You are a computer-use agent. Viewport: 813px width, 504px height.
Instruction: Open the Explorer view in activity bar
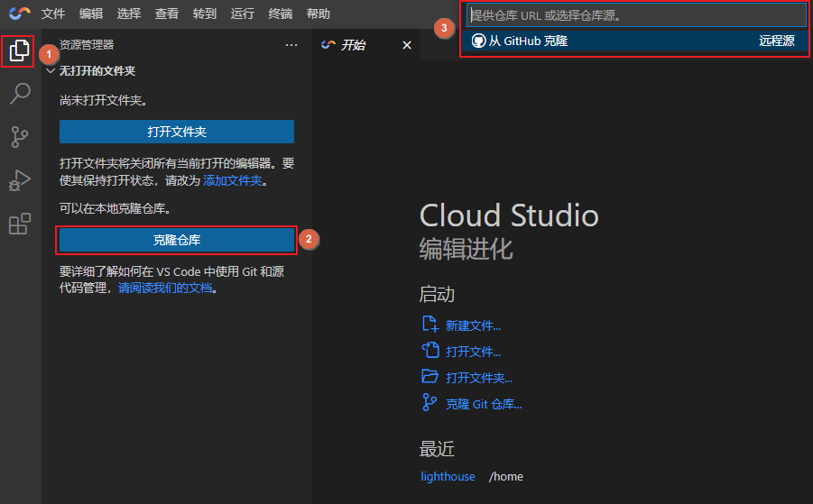click(x=19, y=50)
